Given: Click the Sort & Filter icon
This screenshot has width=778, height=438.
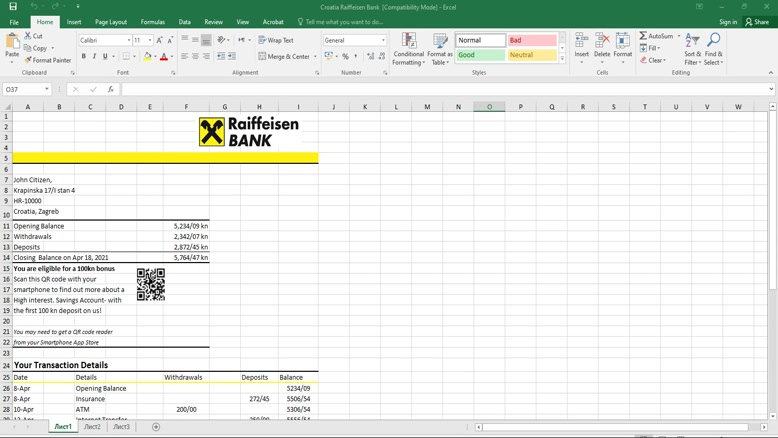Looking at the screenshot, I should [x=692, y=49].
